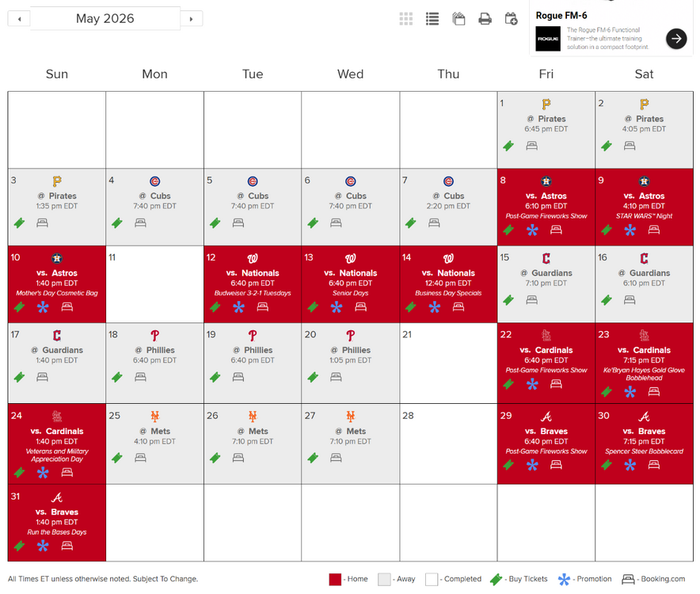Open Booking.com for May 4 Cubs game
The image size is (700, 594).
(x=140, y=223)
